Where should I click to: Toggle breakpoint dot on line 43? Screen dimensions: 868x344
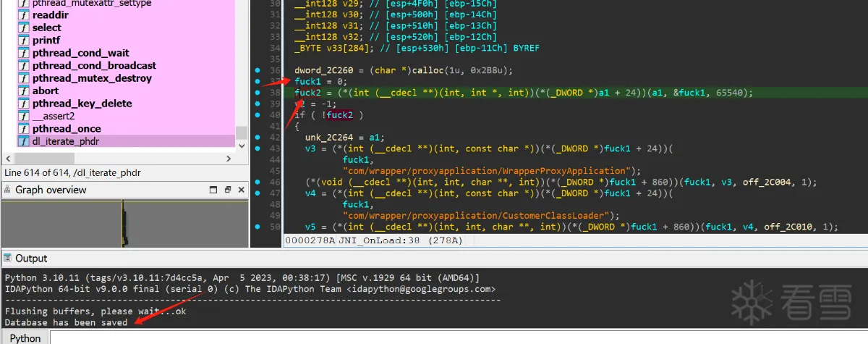[258, 148]
